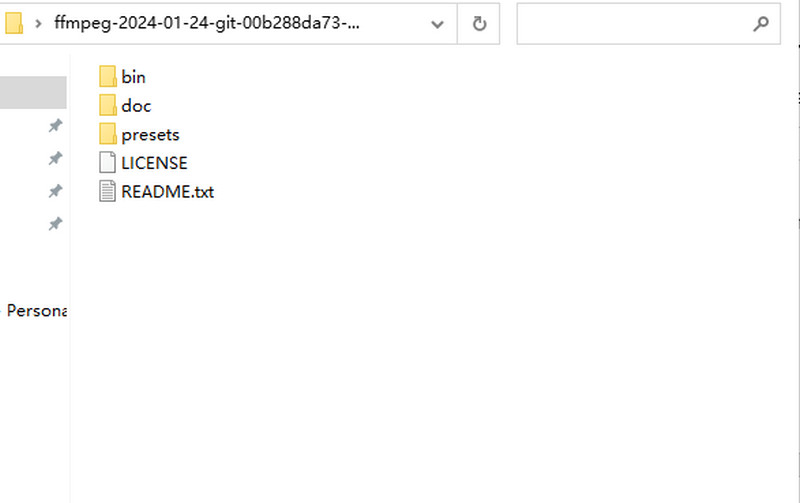
Task: Select the Persona item in navigation pane
Action: click(x=36, y=311)
